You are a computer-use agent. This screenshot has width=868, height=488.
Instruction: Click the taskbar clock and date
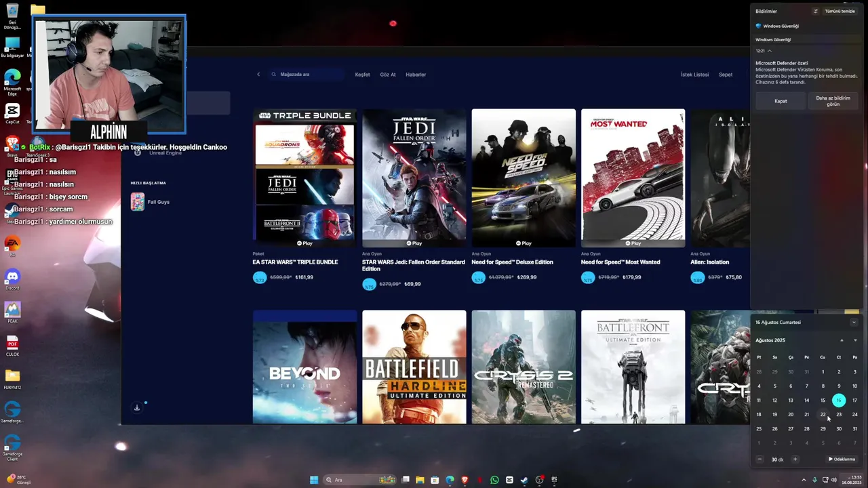pos(852,480)
